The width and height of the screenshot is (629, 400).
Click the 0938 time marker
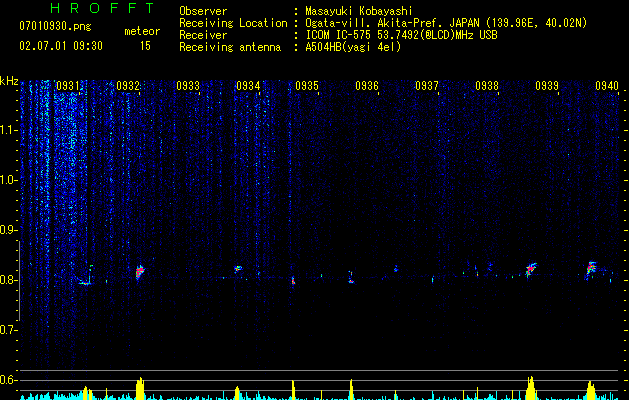[487, 86]
